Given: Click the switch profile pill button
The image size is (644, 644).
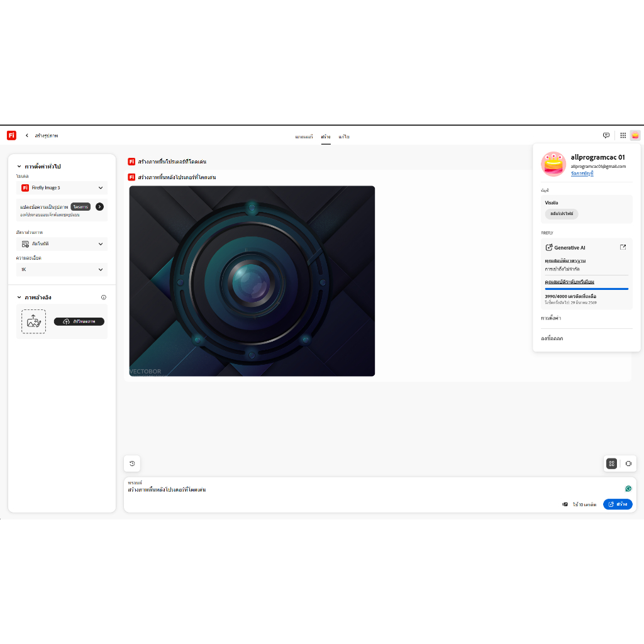Looking at the screenshot, I should click(562, 214).
